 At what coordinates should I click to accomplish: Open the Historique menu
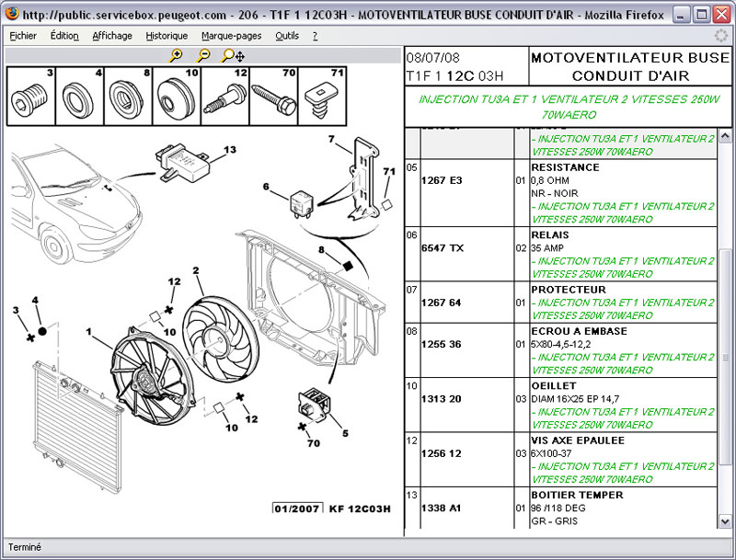(167, 36)
